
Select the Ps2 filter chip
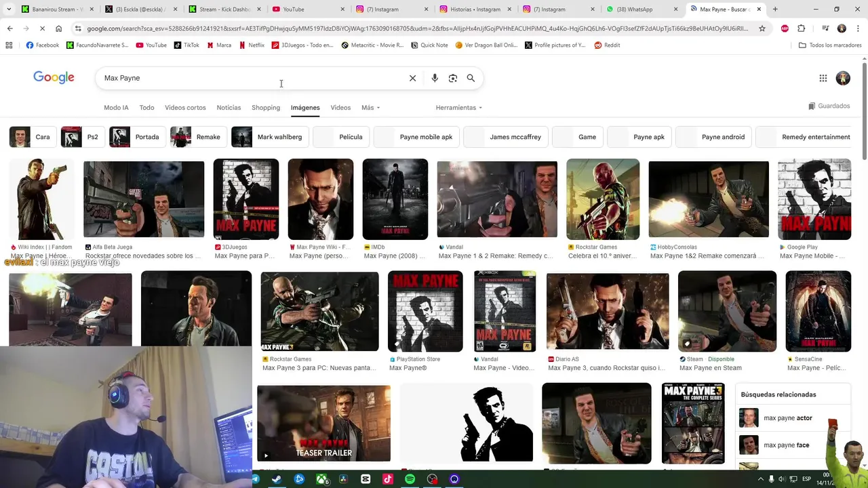tap(81, 137)
